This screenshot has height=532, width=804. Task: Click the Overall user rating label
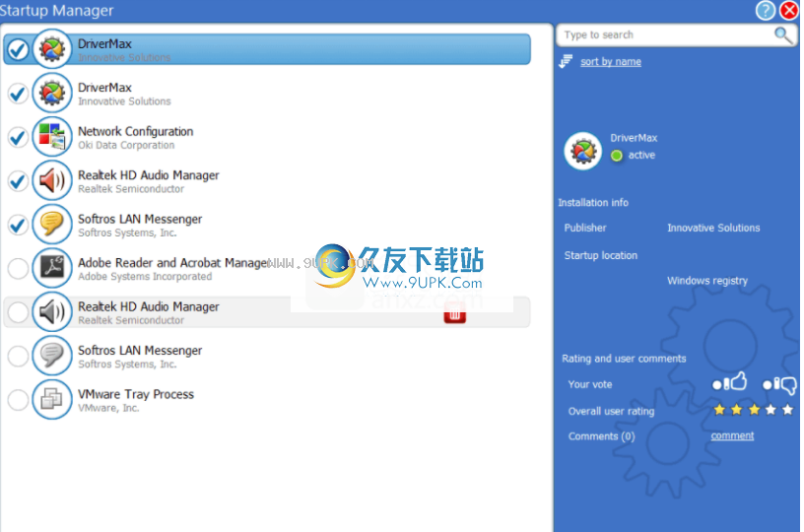pos(611,411)
